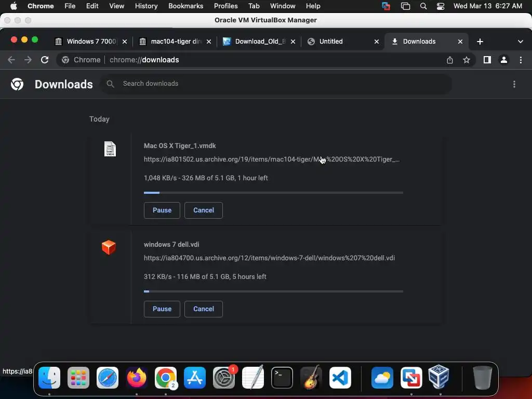This screenshot has height=399, width=532.
Task: Open VirtualBox from the Dock
Action: coord(438,377)
